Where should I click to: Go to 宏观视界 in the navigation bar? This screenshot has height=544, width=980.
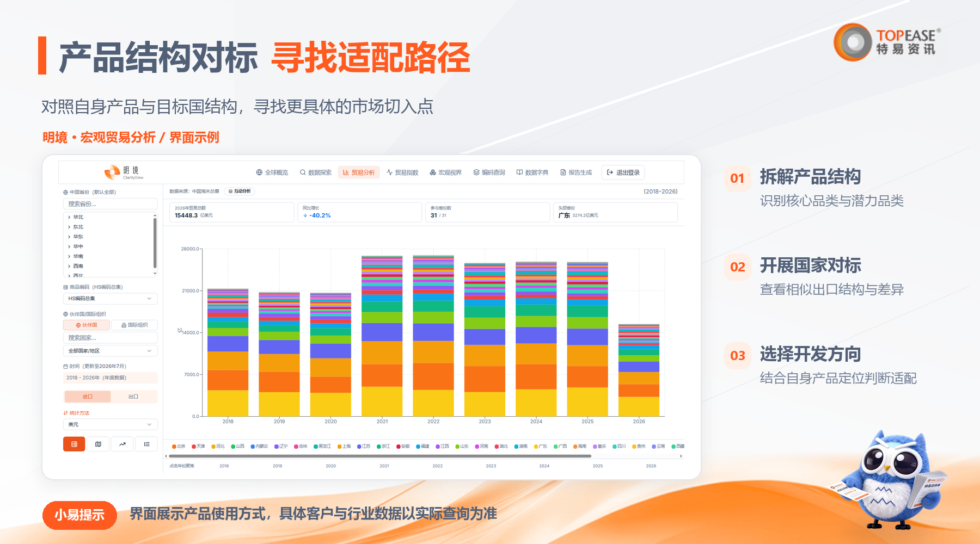[x=446, y=172]
